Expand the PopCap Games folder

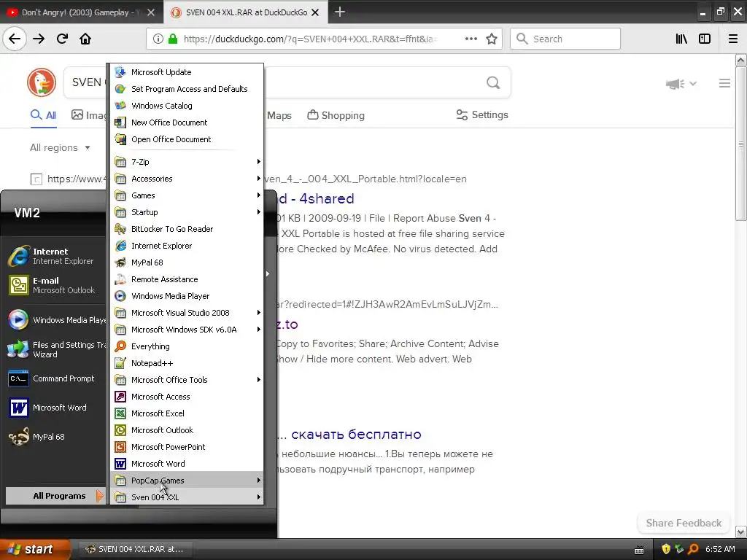tap(187, 481)
